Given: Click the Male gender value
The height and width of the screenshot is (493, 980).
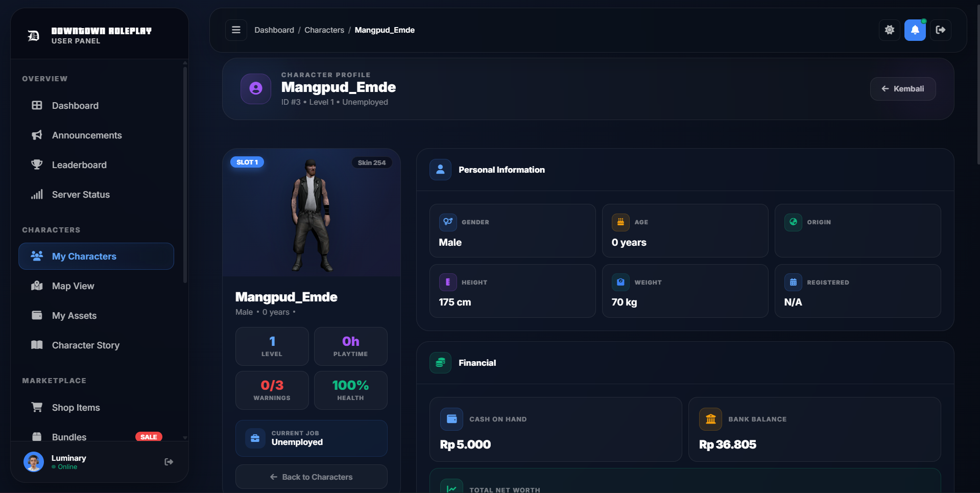Looking at the screenshot, I should [x=450, y=242].
